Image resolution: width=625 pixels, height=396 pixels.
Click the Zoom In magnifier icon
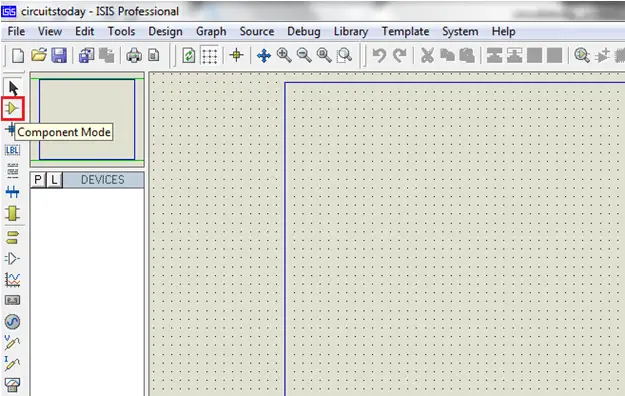tap(284, 55)
